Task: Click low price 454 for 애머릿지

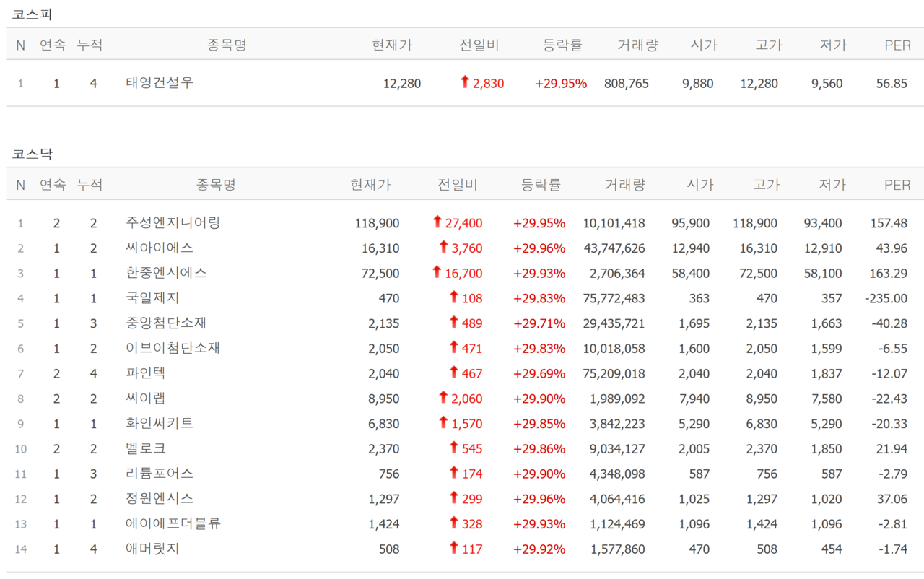Action: point(832,549)
